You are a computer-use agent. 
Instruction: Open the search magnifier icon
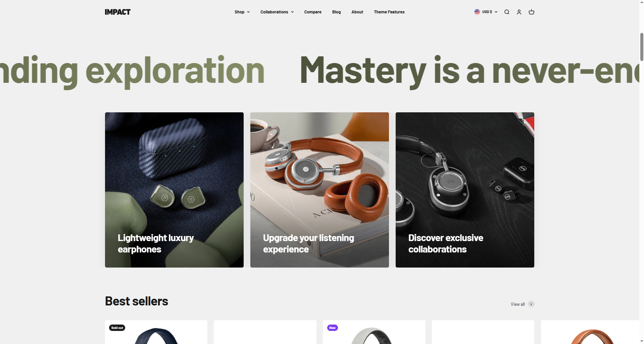tap(507, 12)
